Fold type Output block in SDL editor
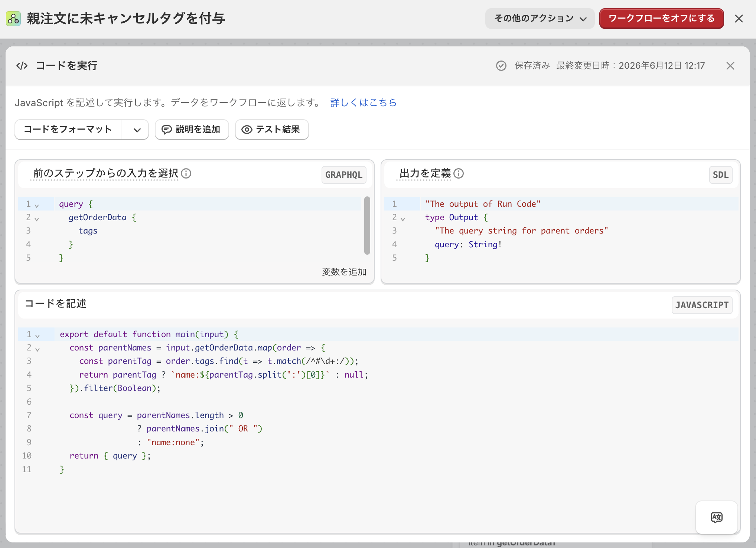This screenshot has width=756, height=548. click(403, 219)
